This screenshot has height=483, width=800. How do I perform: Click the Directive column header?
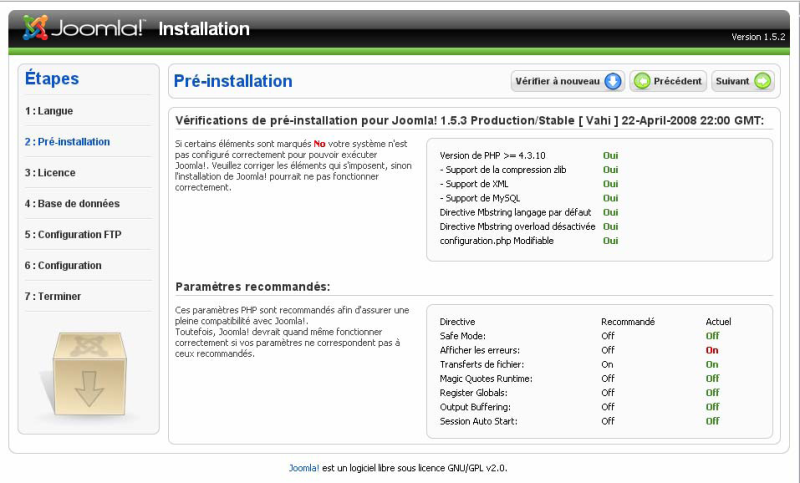click(x=457, y=322)
